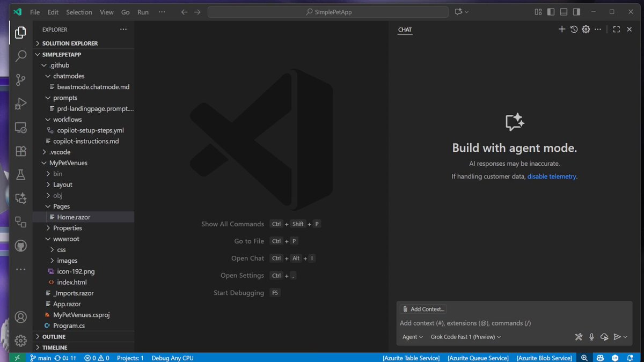
Task: Click Azurite Blob Service in status bar
Action: (x=544, y=358)
